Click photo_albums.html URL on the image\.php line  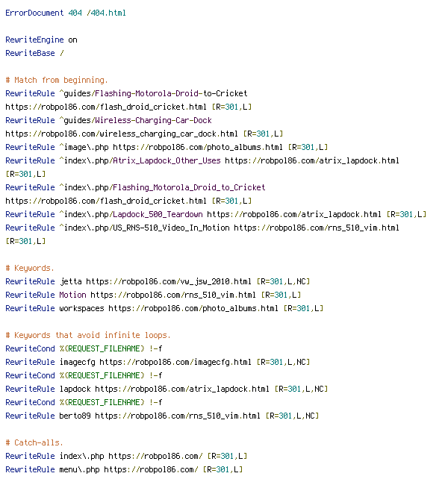[x=198, y=147]
